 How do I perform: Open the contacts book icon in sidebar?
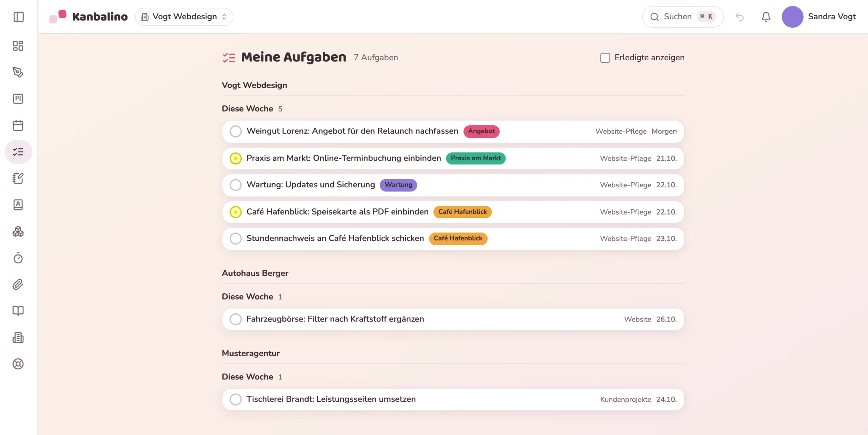[x=18, y=205]
